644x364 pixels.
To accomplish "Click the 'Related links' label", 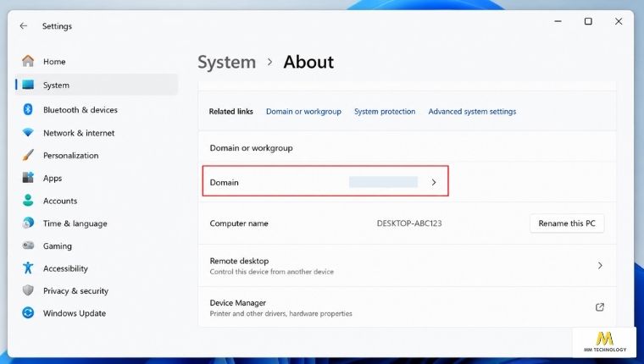I will [x=230, y=112].
